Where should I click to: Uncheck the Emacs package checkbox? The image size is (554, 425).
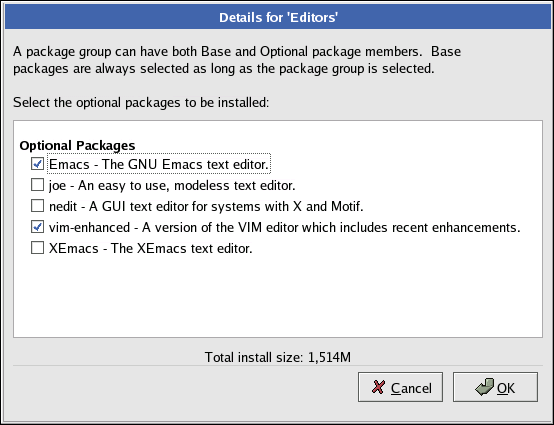tap(37, 164)
